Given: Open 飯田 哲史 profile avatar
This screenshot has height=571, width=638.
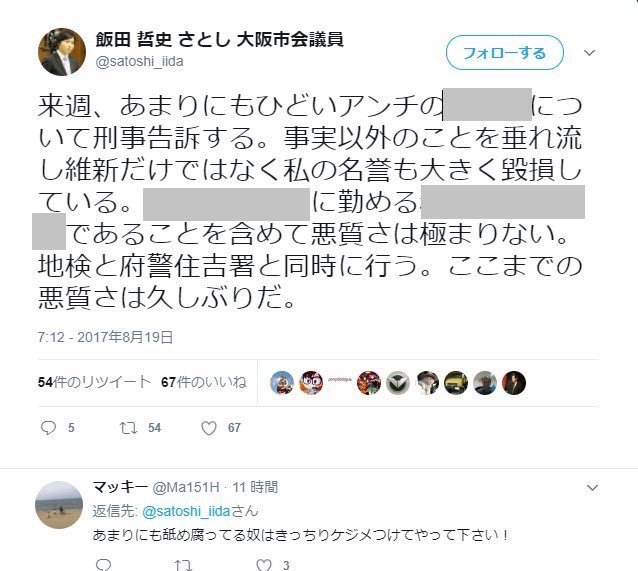Looking at the screenshot, I should [x=62, y=52].
